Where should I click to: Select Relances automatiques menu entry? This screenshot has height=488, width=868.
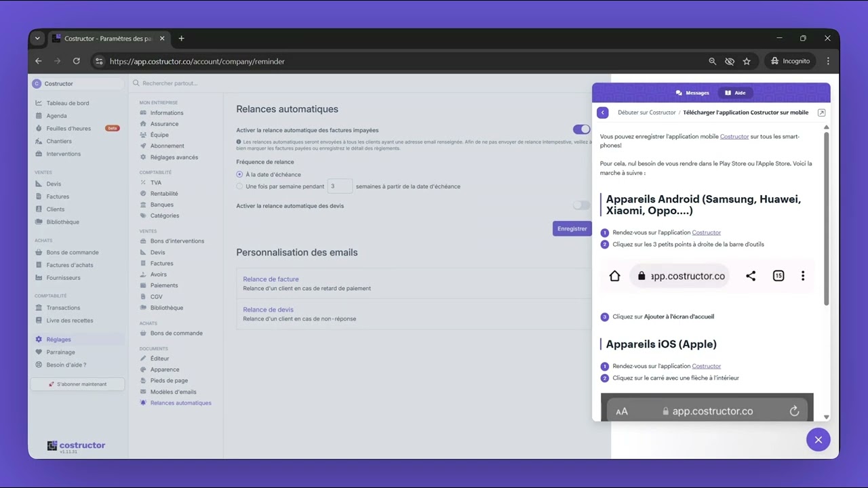click(180, 403)
